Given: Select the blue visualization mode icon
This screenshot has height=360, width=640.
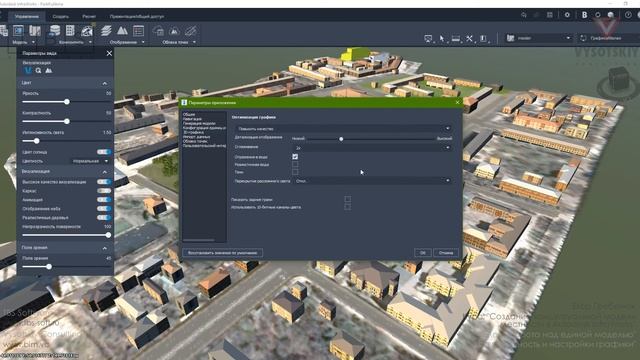Looking at the screenshot, I should (28, 71).
